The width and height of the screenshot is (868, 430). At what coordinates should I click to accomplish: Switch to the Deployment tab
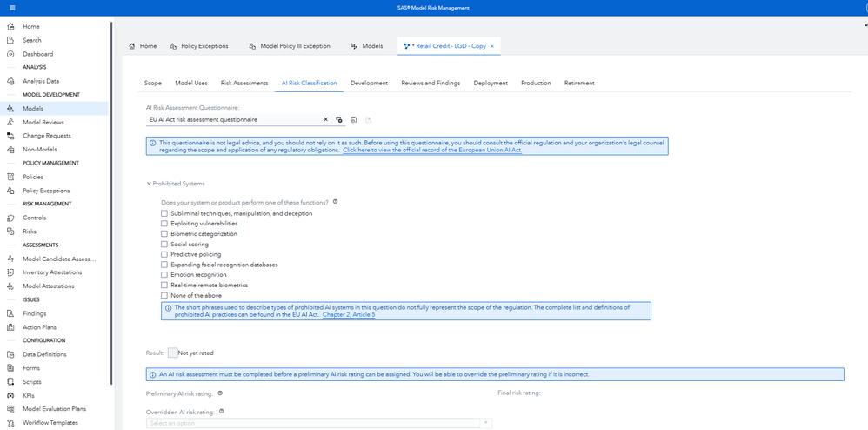point(491,83)
